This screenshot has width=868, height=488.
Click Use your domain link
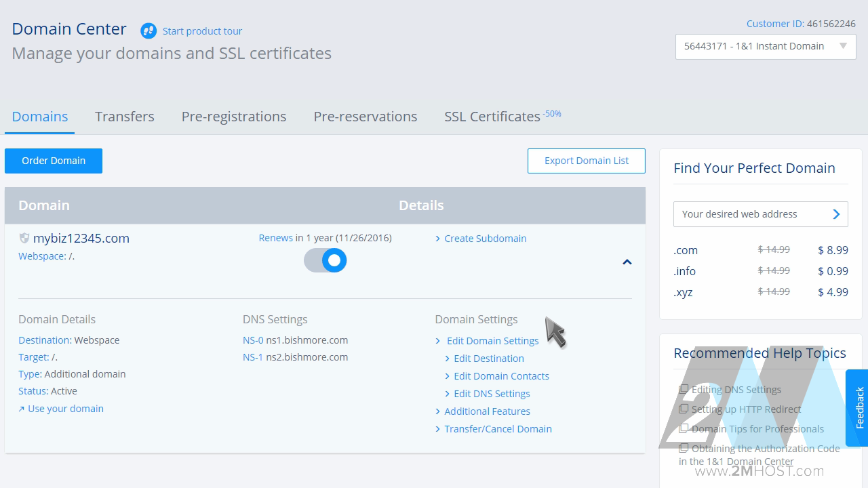coord(66,409)
